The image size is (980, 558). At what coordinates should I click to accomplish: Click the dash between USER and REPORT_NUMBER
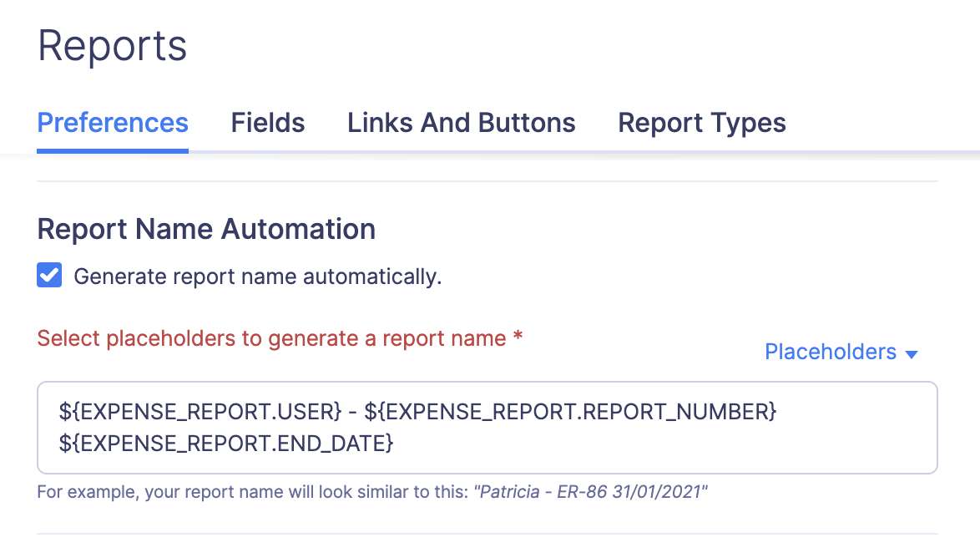[x=353, y=411]
